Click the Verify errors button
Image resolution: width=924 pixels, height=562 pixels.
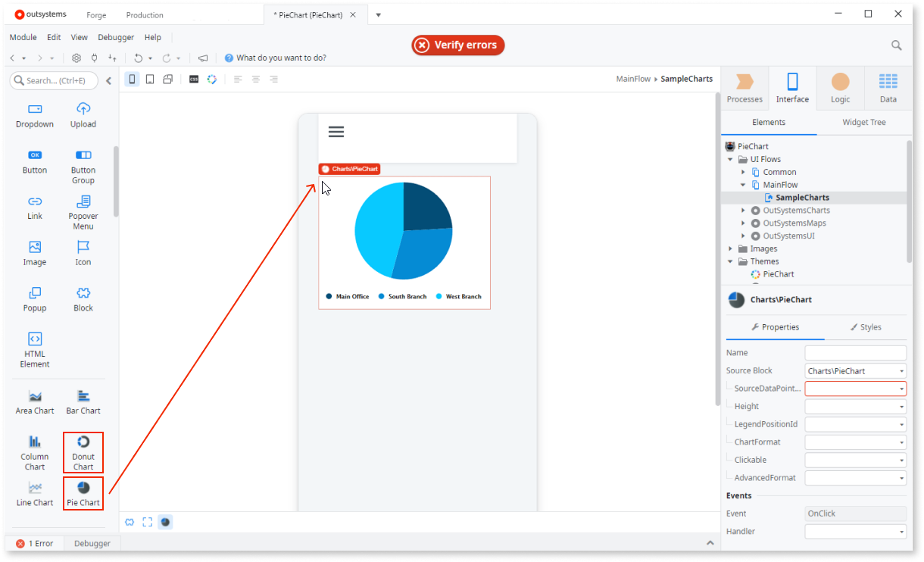(x=457, y=45)
